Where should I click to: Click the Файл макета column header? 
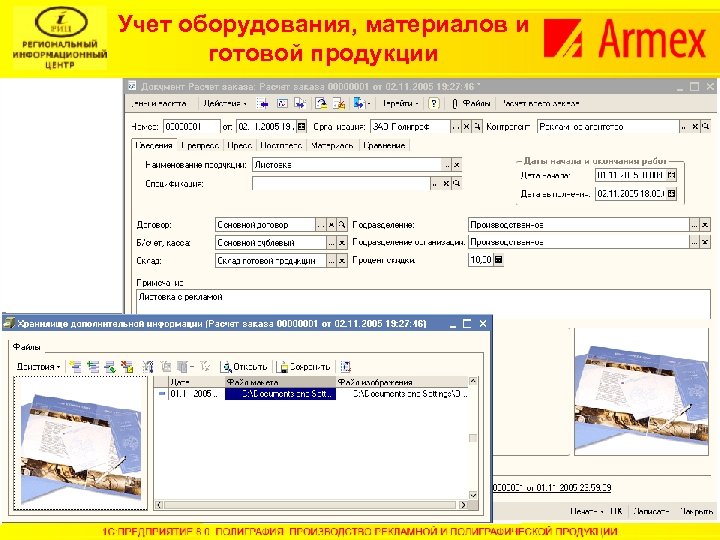coord(280,382)
